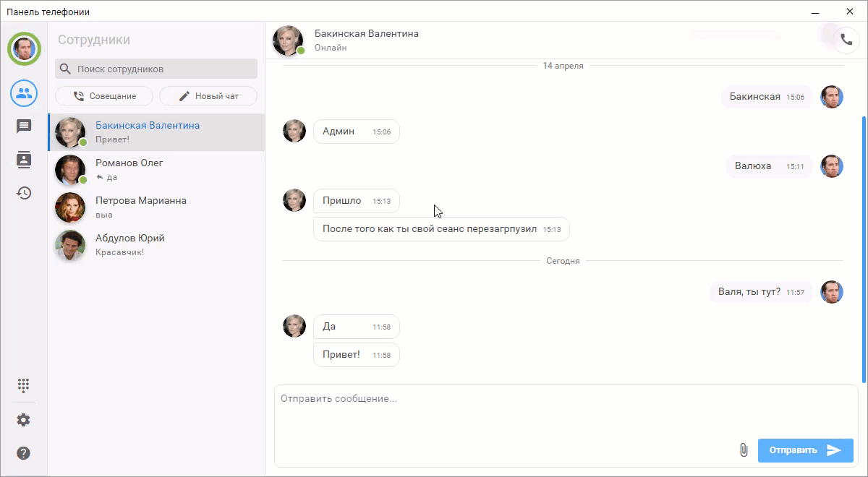Click your profile avatar at top left
868x477 pixels.
tap(24, 49)
